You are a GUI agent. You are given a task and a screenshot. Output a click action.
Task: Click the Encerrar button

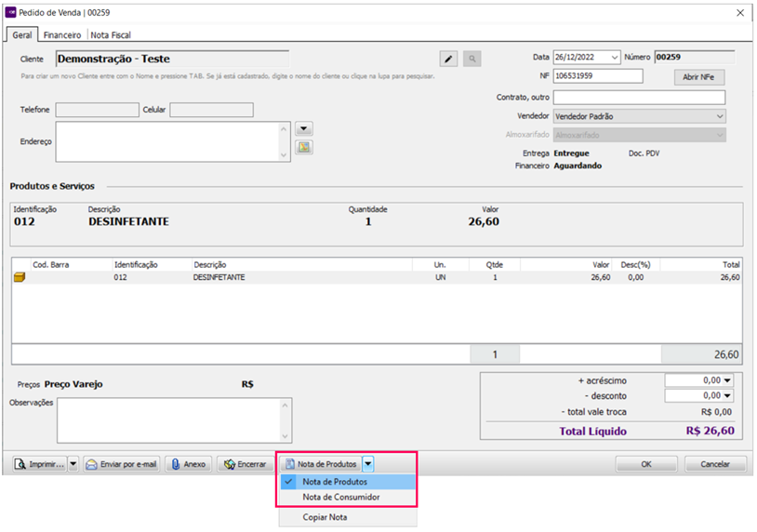point(245,464)
